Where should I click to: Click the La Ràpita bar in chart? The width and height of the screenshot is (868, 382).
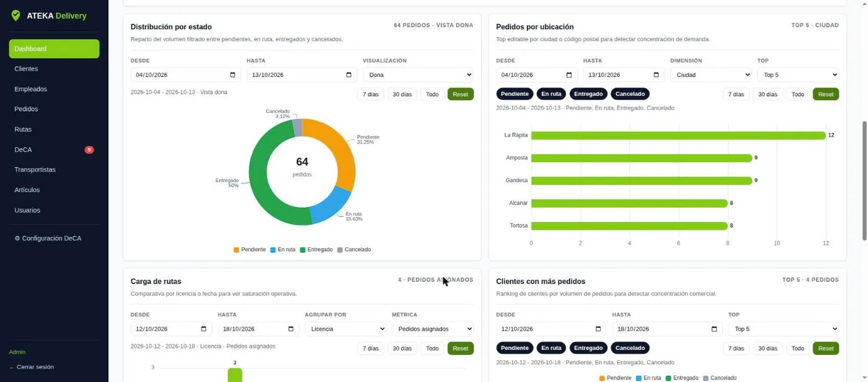pyautogui.click(x=678, y=135)
